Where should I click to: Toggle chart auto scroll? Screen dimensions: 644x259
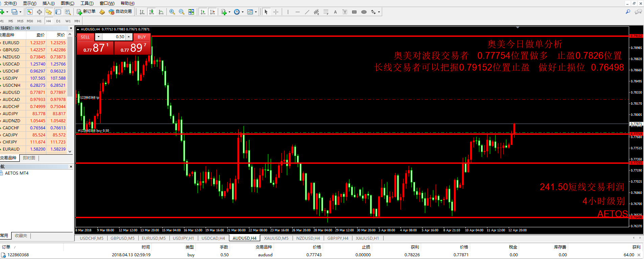(203, 12)
